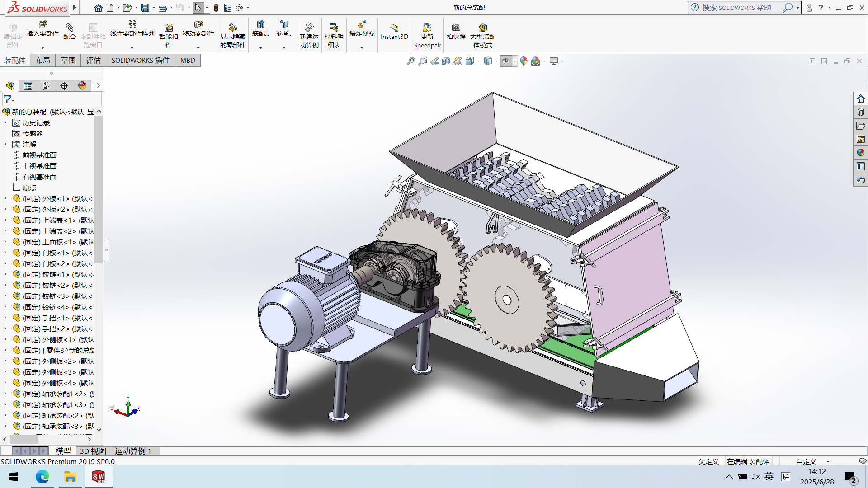The height and width of the screenshot is (488, 868).
Task: Open the DisplayManager color ball tab
Action: (82, 86)
